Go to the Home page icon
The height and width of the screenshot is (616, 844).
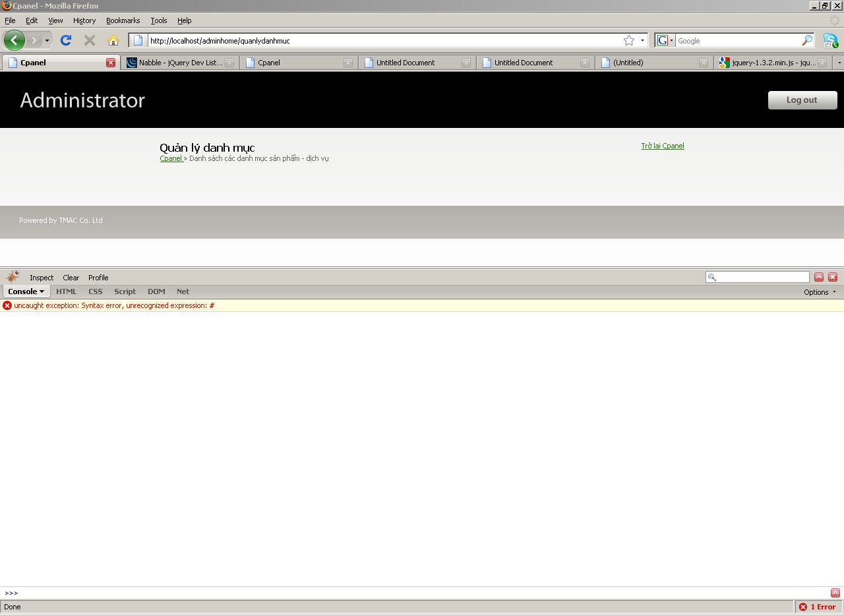point(113,40)
